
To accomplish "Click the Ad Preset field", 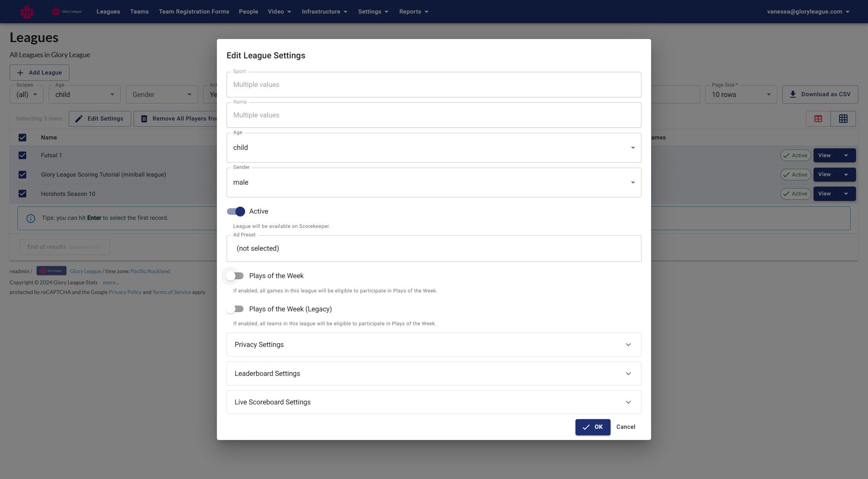I will coord(433,248).
